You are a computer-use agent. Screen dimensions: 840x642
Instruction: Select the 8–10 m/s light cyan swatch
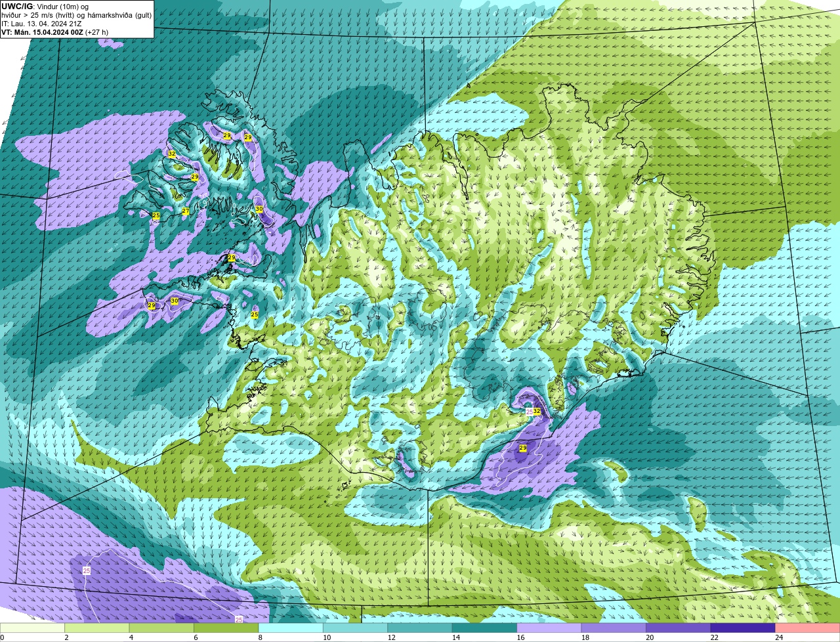(291, 628)
